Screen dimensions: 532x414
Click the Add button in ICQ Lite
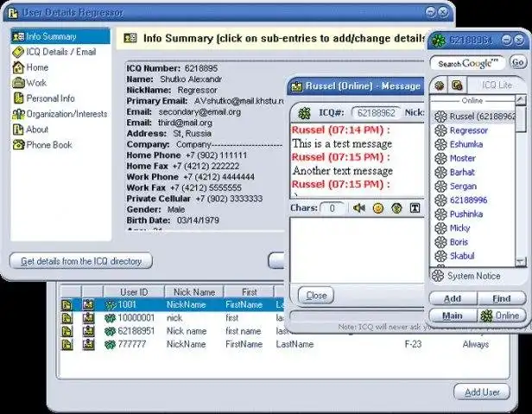point(453,298)
